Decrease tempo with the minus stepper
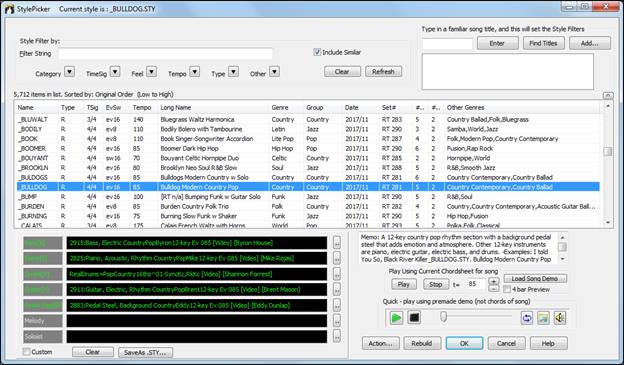 click(493, 288)
